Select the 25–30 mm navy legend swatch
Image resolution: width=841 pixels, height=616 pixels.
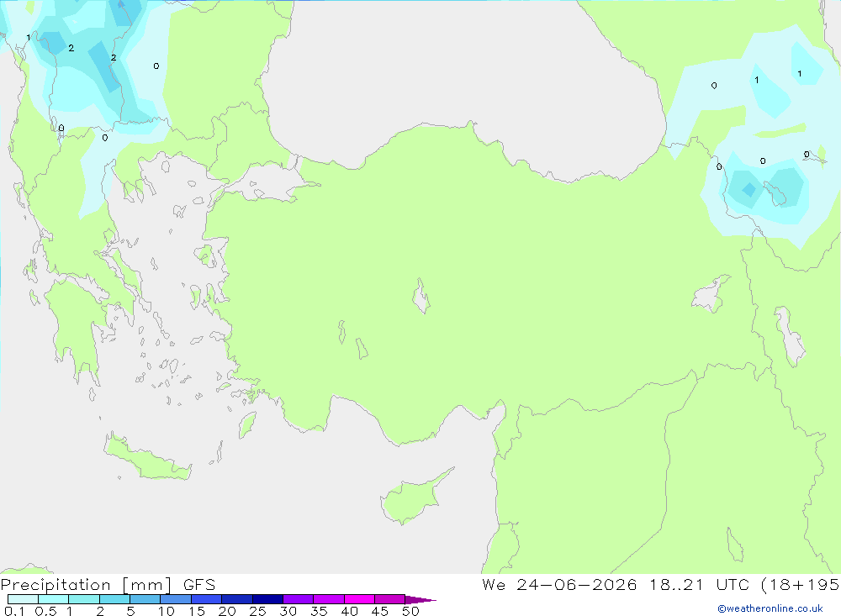click(x=267, y=599)
